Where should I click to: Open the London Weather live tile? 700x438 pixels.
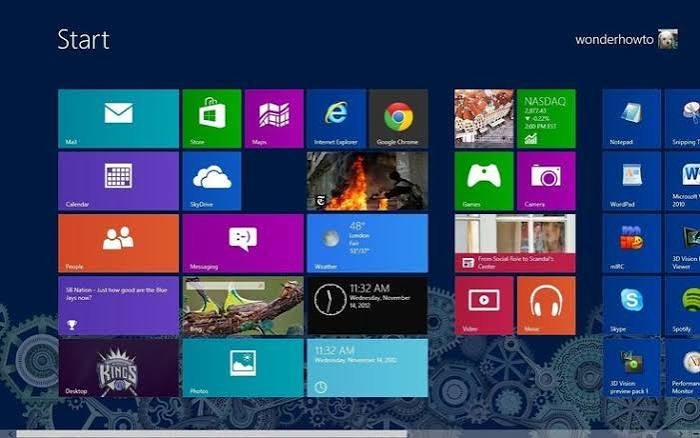(x=367, y=243)
